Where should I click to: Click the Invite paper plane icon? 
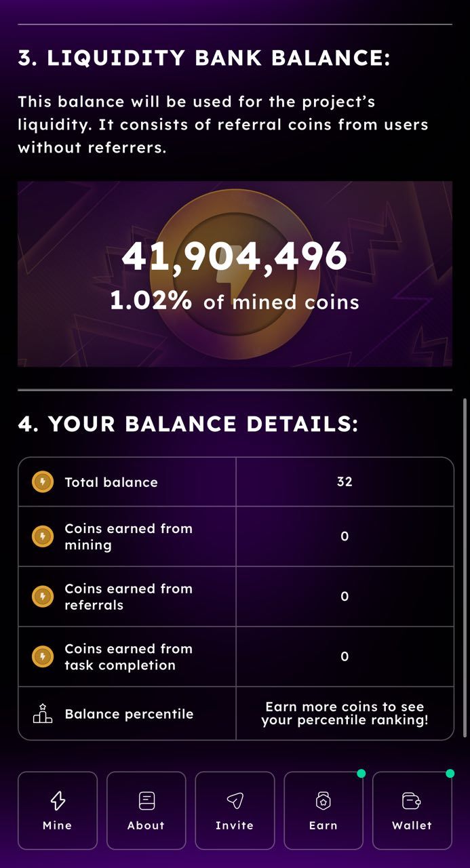coord(235,802)
